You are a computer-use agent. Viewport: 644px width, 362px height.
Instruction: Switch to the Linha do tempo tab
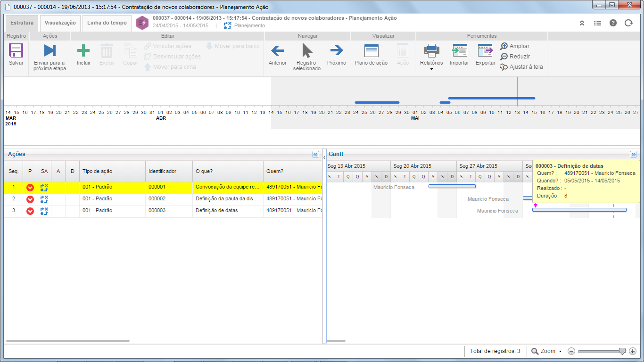coord(107,23)
